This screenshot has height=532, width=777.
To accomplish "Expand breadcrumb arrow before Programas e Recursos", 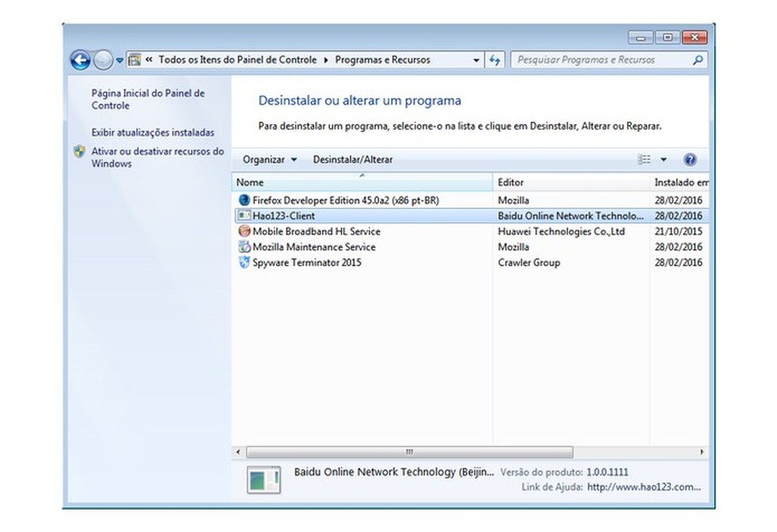I will point(325,60).
